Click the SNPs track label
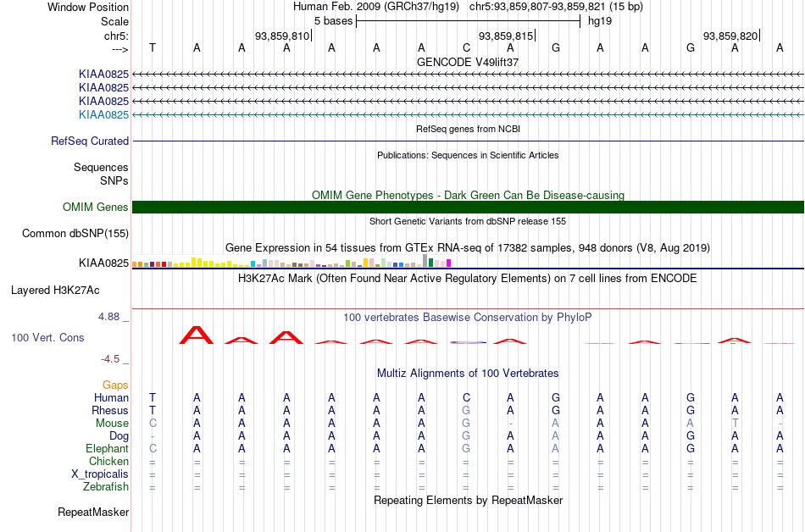This screenshot has width=805, height=532. pyautogui.click(x=114, y=181)
